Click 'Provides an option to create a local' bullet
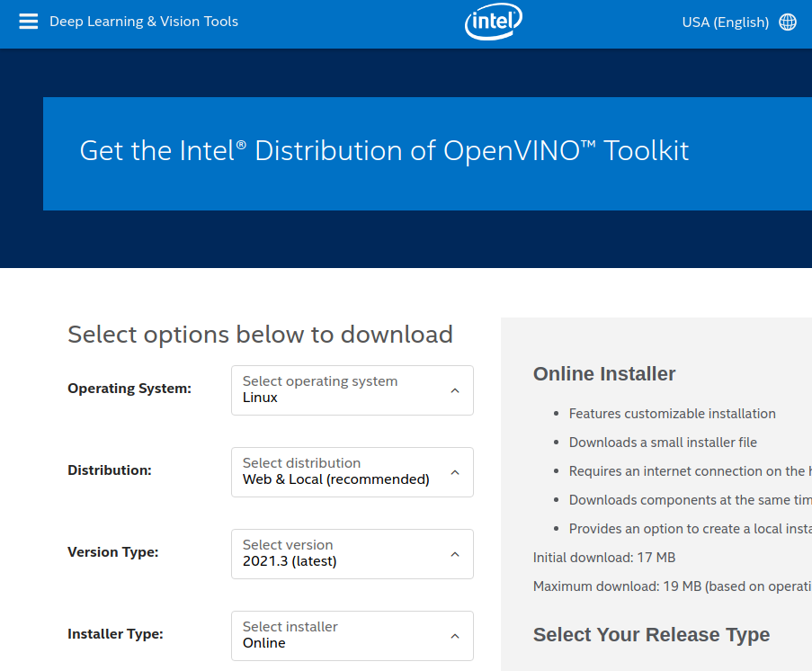The image size is (812, 671). point(690,529)
